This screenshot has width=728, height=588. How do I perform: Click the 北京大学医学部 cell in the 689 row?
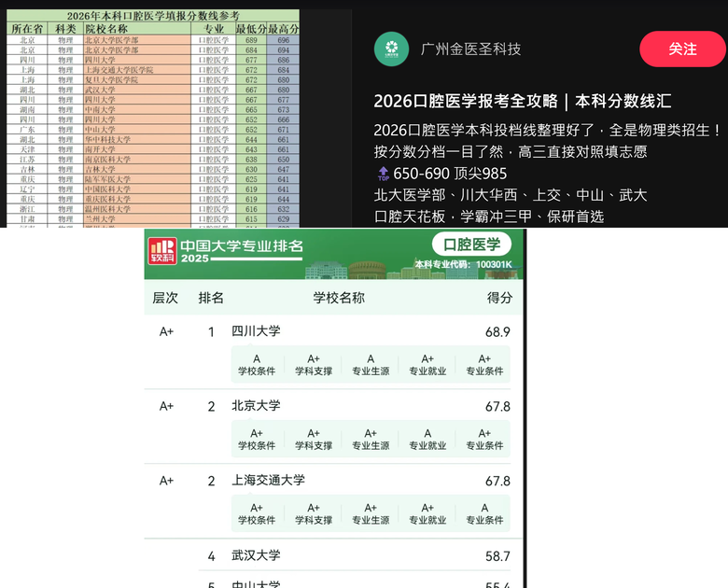(137, 40)
